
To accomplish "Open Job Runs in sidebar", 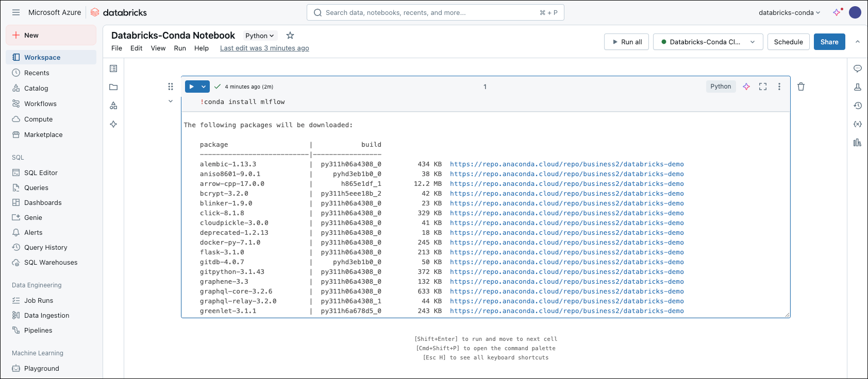I will tap(51, 300).
